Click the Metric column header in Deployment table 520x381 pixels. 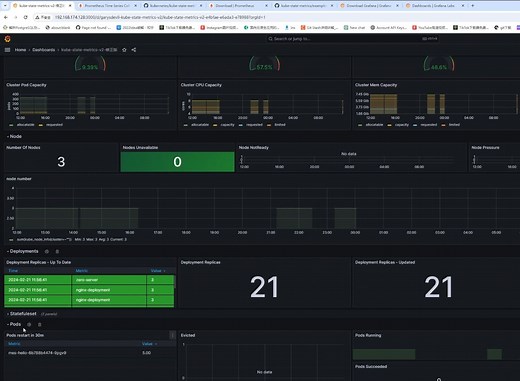tap(82, 271)
